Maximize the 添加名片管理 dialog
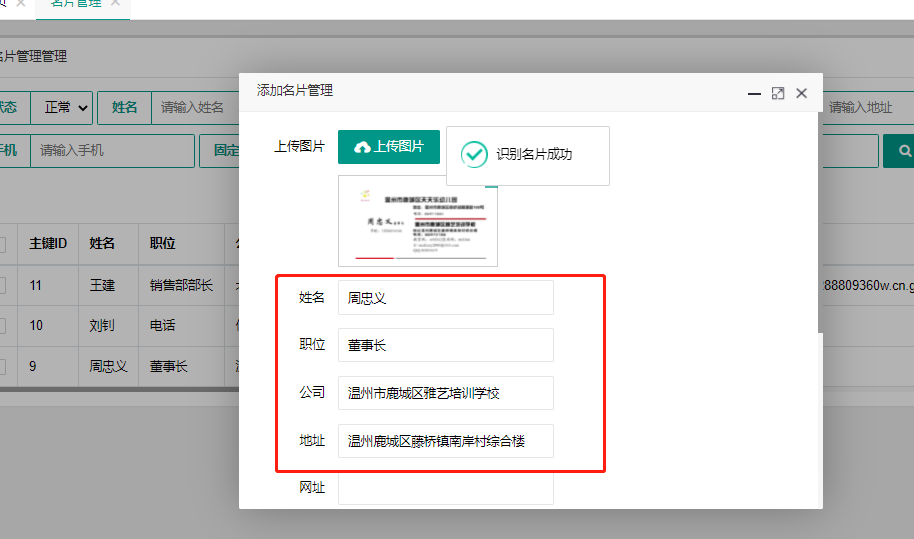 pyautogui.click(x=778, y=93)
